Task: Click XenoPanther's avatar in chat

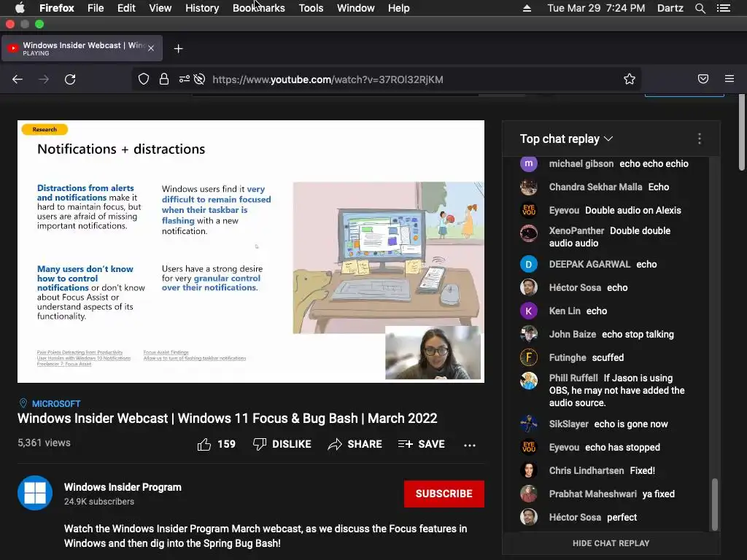Action: [x=528, y=233]
